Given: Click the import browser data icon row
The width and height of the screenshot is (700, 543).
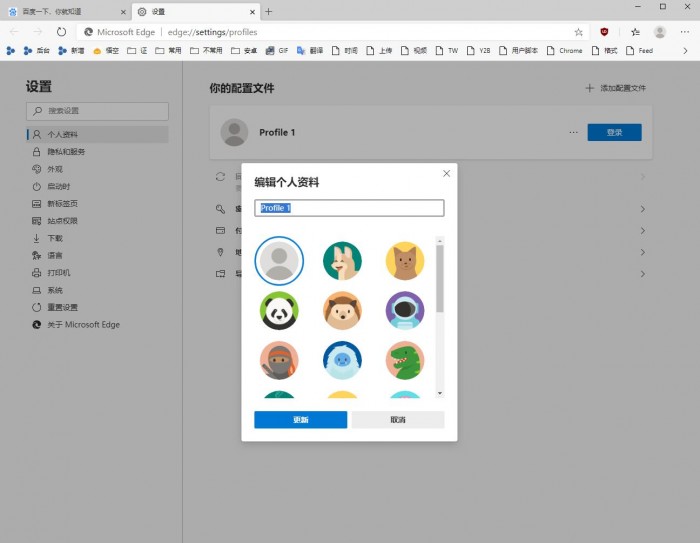Looking at the screenshot, I should (221, 274).
